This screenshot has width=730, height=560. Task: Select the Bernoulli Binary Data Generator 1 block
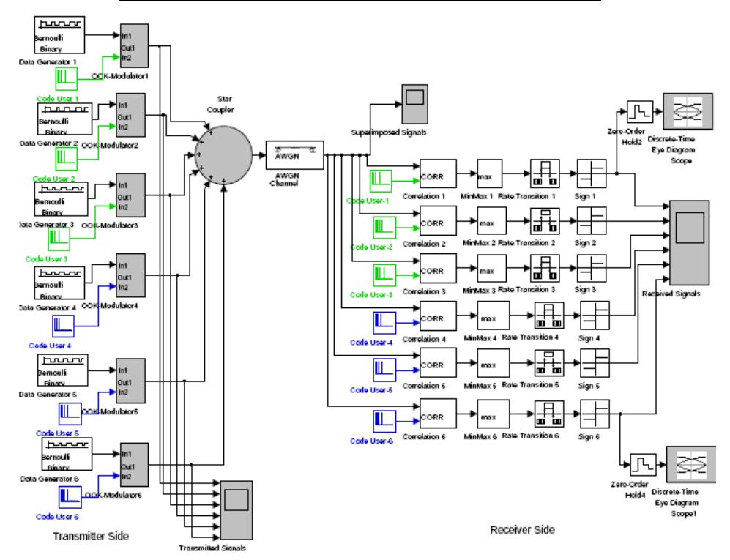tap(59, 35)
